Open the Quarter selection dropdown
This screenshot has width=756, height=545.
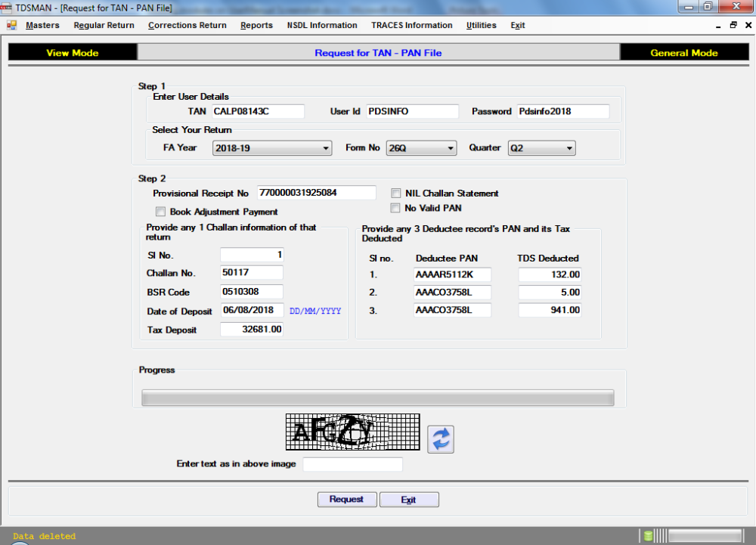pyautogui.click(x=571, y=147)
